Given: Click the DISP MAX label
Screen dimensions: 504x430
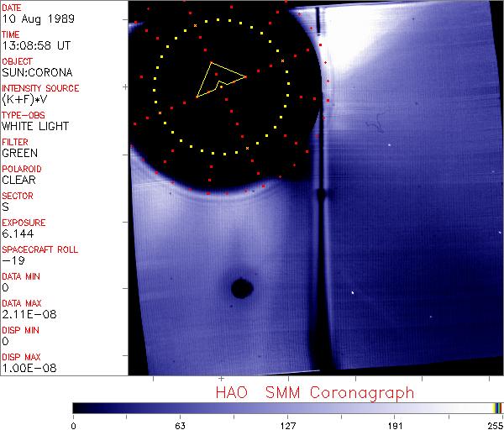Looking at the screenshot, I should [21, 357].
